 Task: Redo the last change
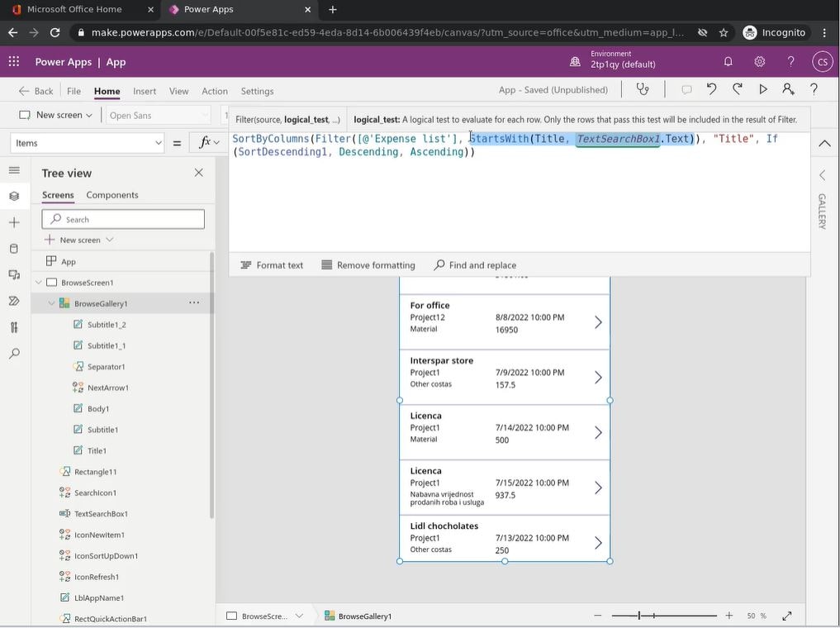coord(737,89)
